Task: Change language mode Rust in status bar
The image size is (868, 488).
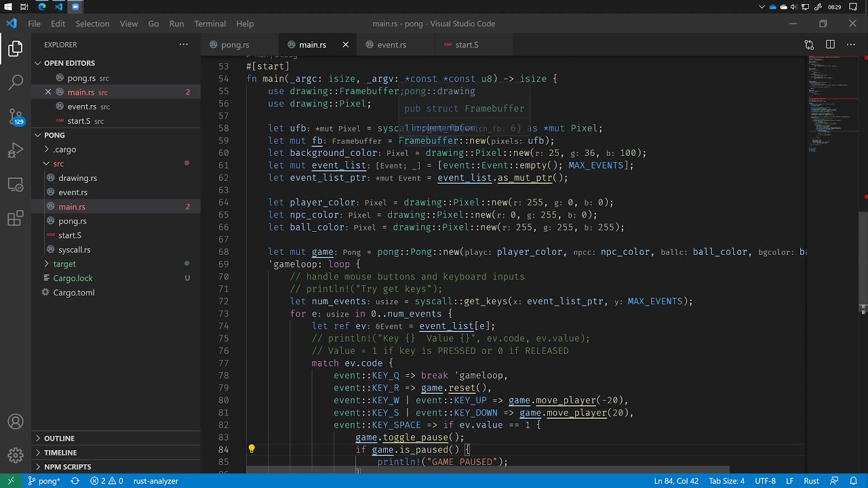Action: [x=811, y=481]
